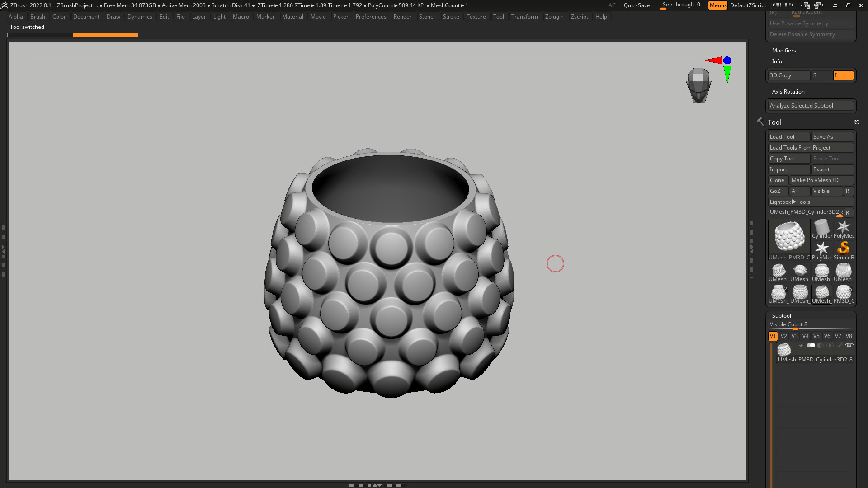868x488 pixels.
Task: Click the Save As button
Action: point(832,136)
